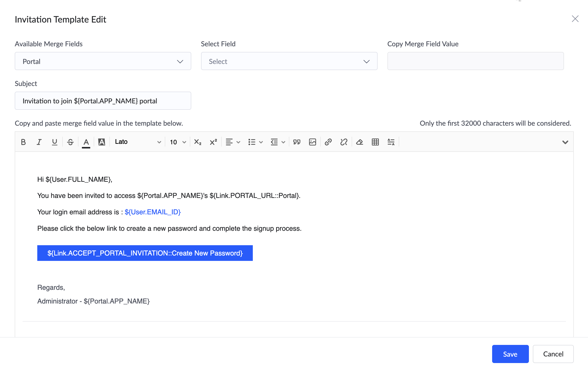
Task: Insert an image into template
Action: (312, 142)
